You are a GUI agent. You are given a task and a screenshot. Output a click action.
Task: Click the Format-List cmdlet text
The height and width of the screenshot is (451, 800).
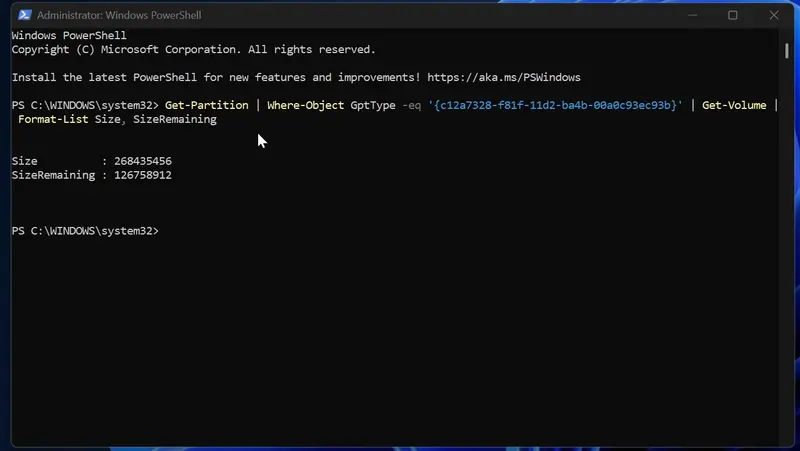point(53,119)
